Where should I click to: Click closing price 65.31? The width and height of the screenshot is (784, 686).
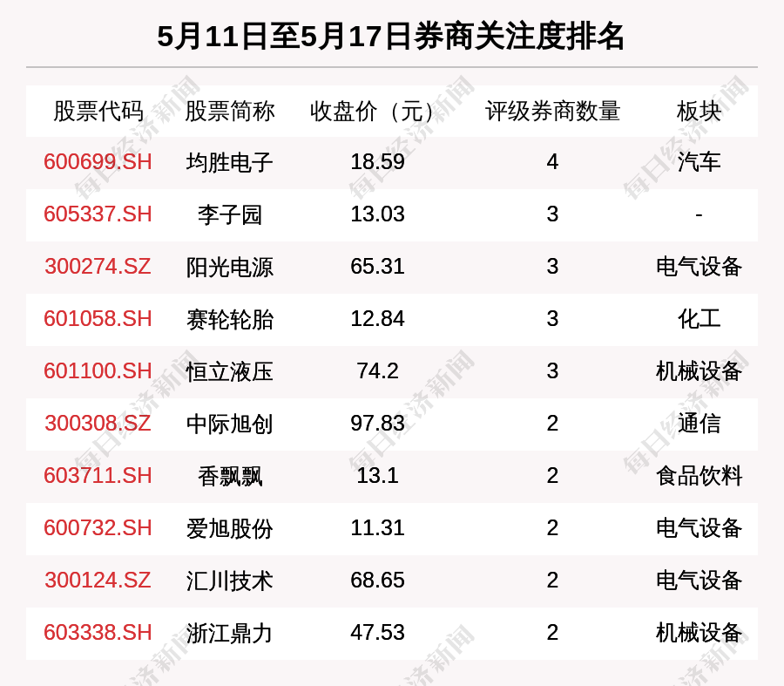[x=377, y=266]
